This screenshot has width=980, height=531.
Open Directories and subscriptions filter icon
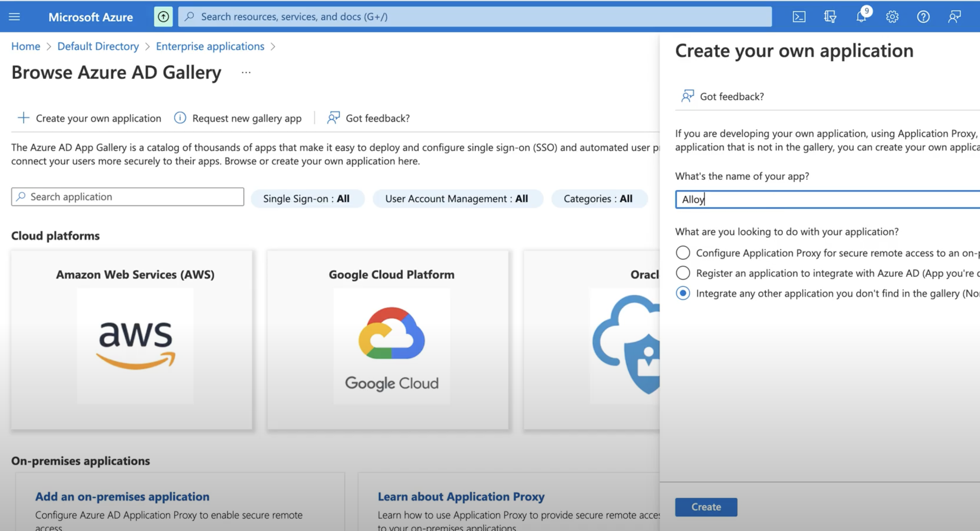(830, 17)
